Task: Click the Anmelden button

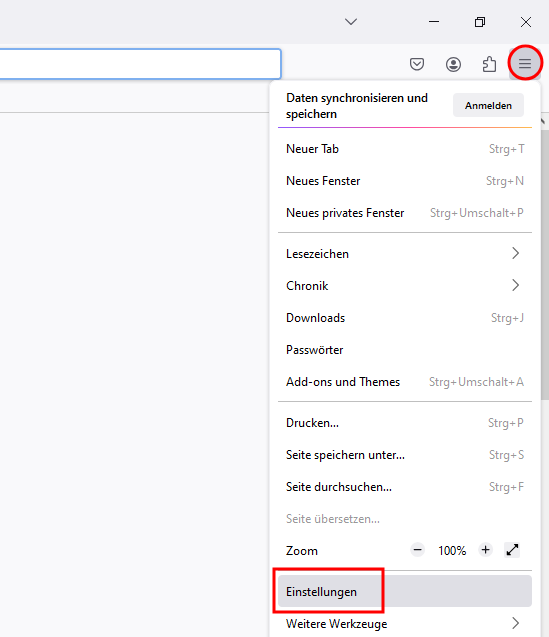Action: [x=488, y=106]
